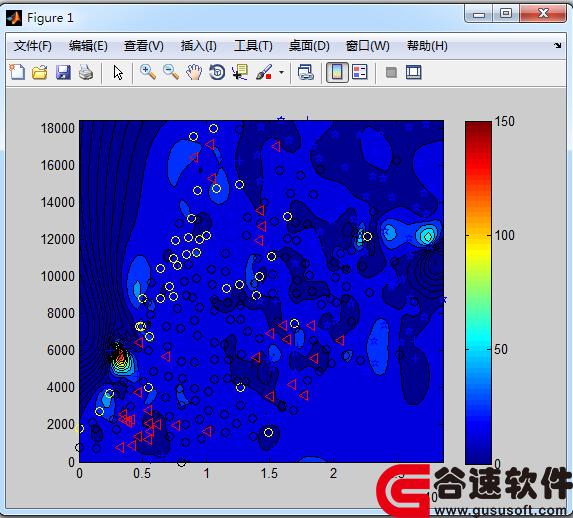Open a file with the folder icon
This screenshot has height=518, width=573.
click(x=40, y=72)
